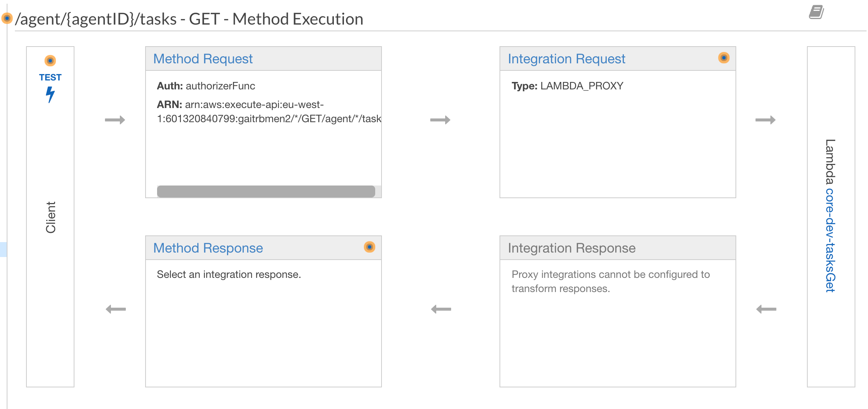Image resolution: width=868 pixels, height=409 pixels.
Task: Open the documentation book icon
Action: click(x=816, y=12)
